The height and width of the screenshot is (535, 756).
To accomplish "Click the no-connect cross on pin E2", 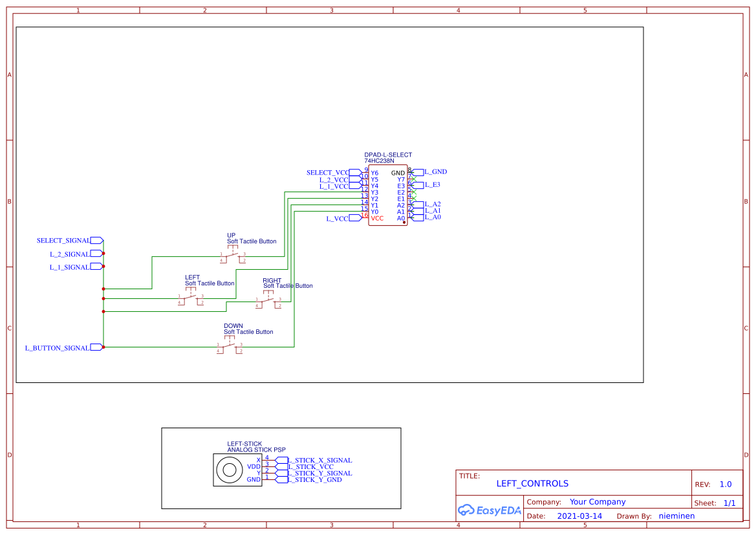I will point(415,191).
